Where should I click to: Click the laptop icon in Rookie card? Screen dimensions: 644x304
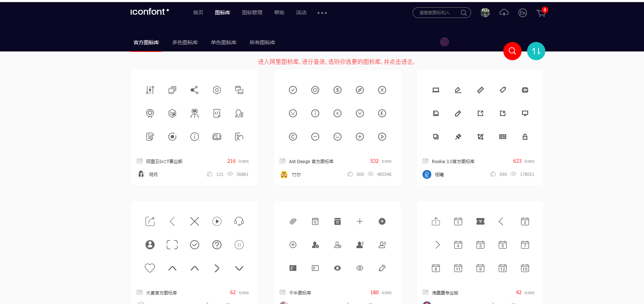436,90
